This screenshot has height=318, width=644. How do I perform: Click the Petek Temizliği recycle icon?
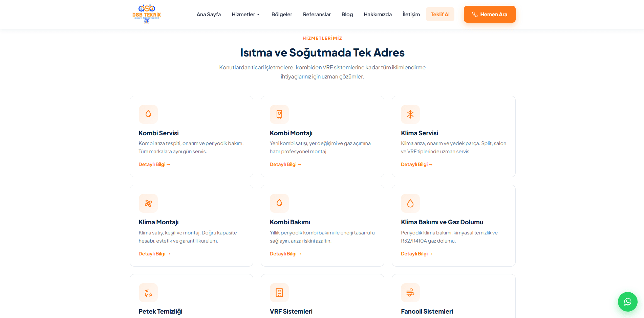148,293
